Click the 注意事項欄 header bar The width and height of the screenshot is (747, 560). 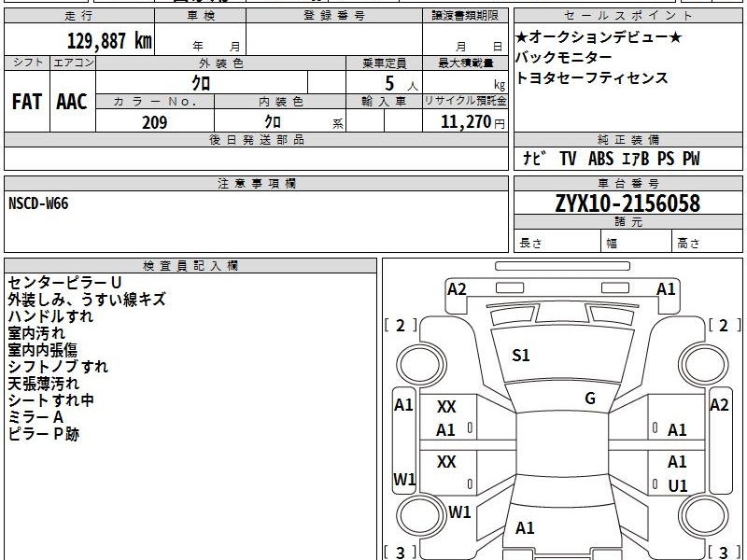256,183
